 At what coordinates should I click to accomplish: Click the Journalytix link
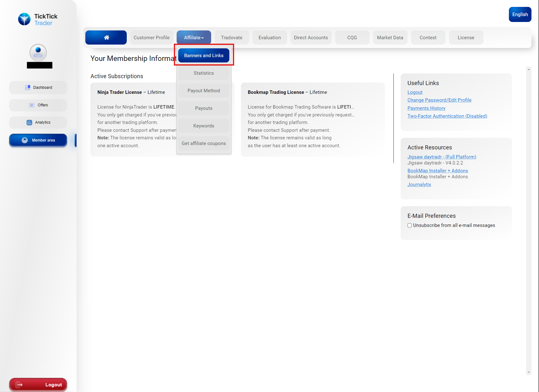(x=419, y=185)
